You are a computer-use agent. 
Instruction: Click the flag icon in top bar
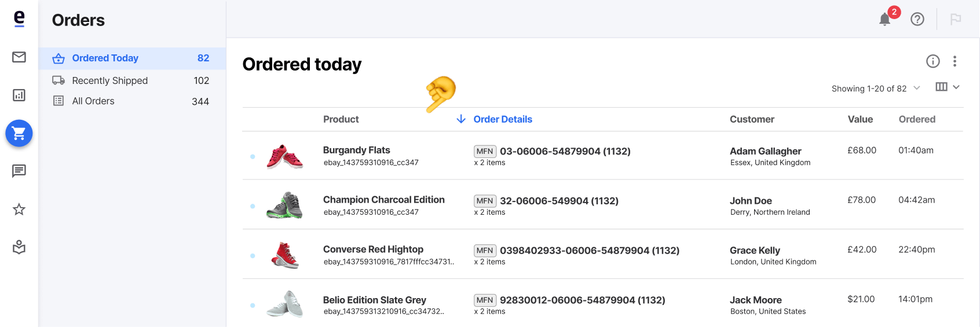956,19
